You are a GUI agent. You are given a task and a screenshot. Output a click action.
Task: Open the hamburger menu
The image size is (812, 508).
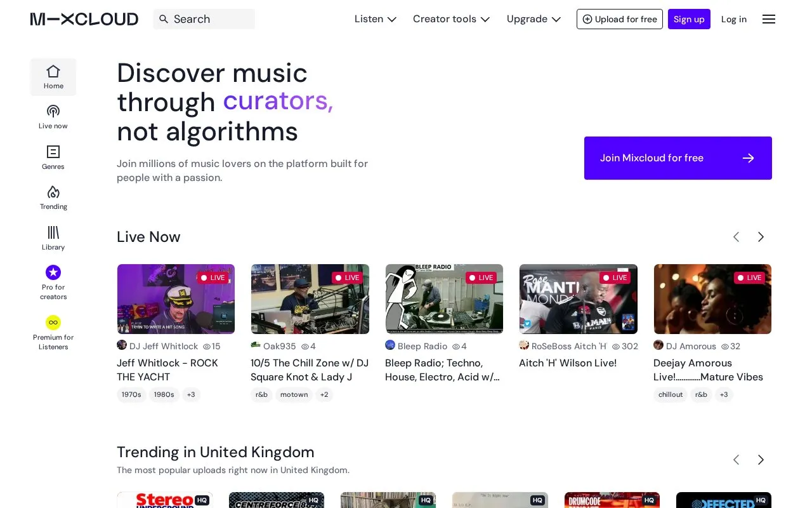pos(769,19)
